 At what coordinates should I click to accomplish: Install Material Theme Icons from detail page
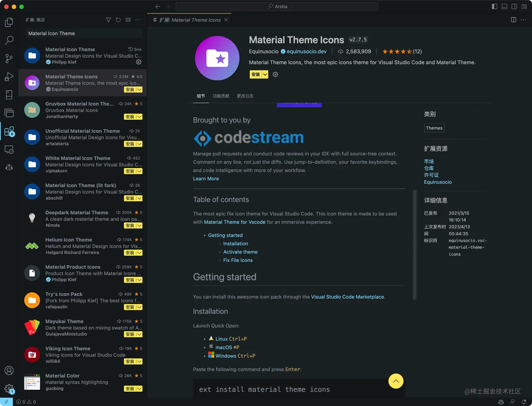[256, 75]
